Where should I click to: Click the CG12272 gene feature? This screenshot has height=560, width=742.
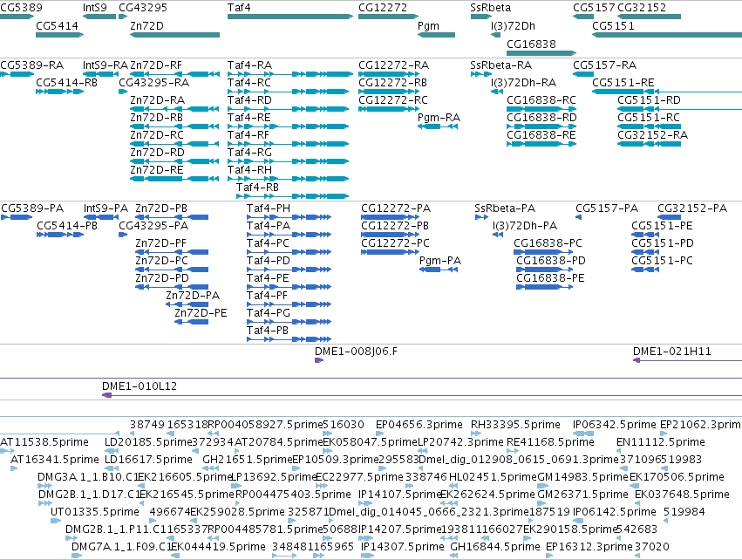point(389,17)
